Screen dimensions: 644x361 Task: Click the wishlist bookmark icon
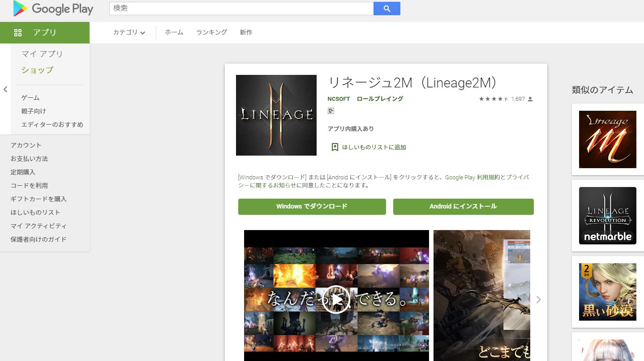(335, 147)
